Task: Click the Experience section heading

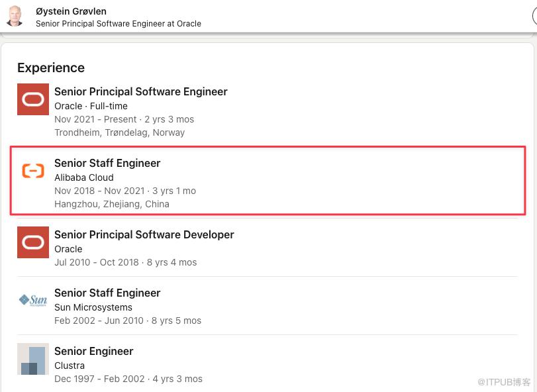Action: click(x=51, y=68)
